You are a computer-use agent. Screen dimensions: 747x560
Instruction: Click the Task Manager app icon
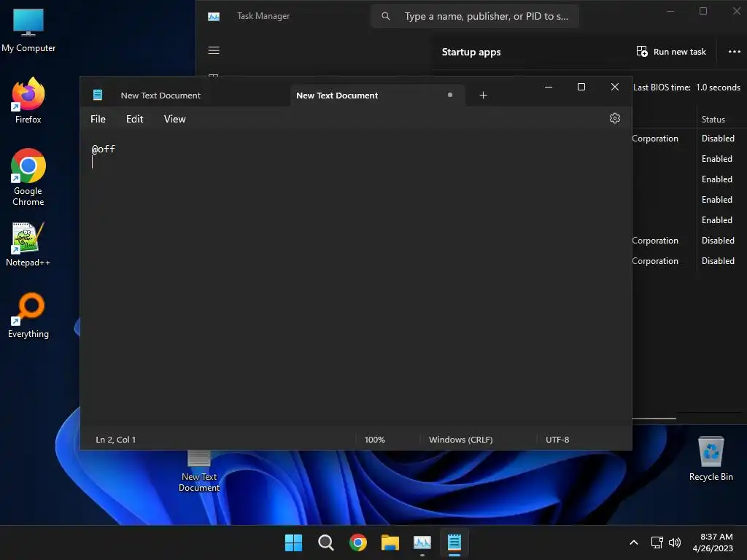214,17
